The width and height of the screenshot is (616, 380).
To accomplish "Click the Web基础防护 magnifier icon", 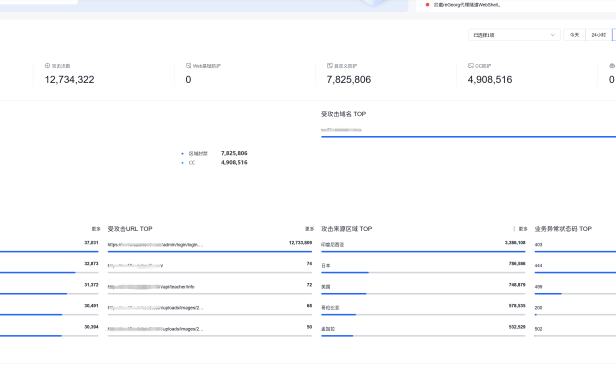I will point(188,66).
